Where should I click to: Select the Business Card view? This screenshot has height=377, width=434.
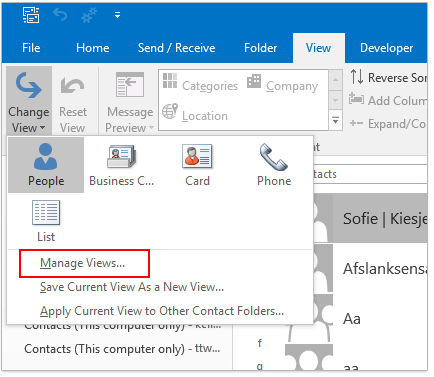pyautogui.click(x=121, y=165)
